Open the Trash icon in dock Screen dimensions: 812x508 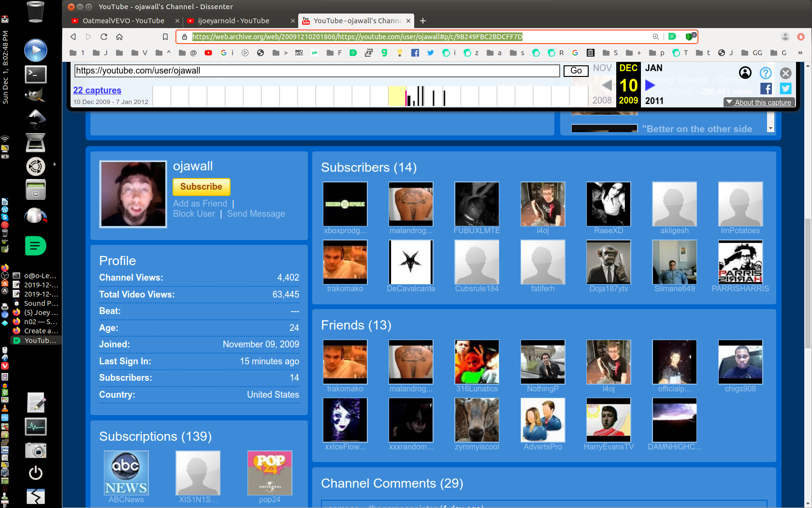click(x=36, y=12)
